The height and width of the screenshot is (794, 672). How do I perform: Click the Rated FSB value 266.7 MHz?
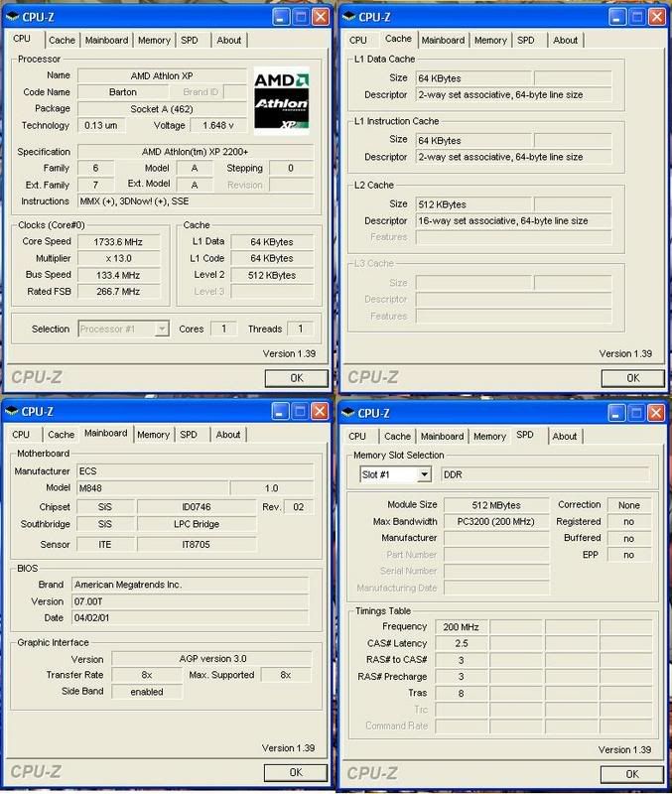118,292
